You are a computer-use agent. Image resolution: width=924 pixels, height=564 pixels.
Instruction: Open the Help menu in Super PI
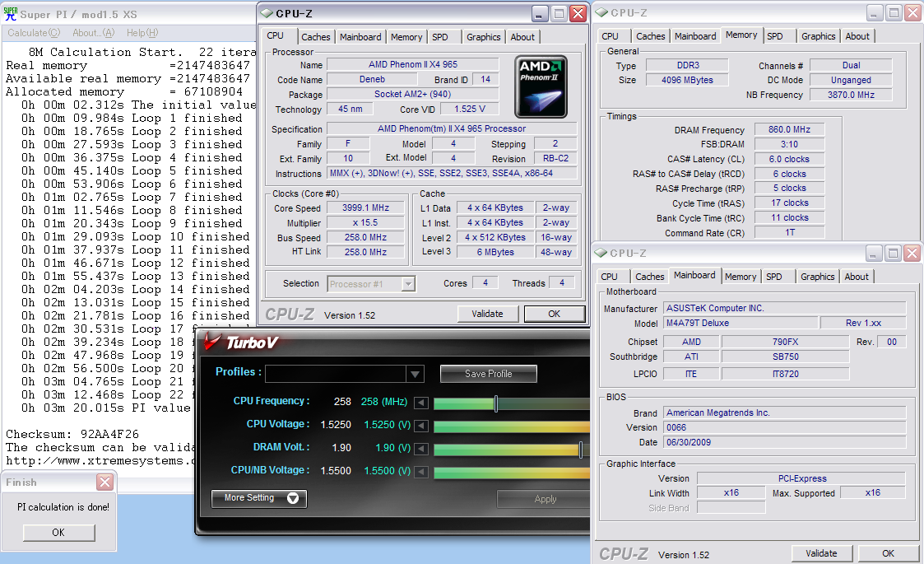pos(142,33)
